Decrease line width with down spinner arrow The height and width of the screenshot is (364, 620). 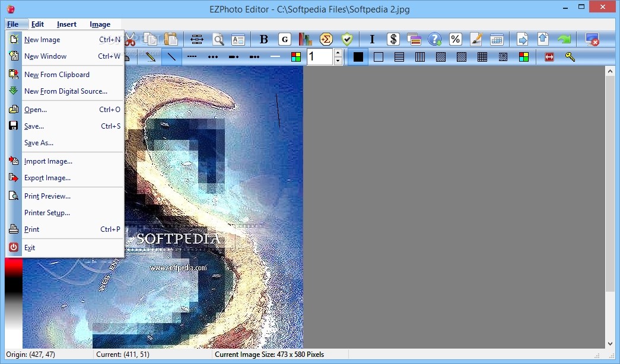(x=338, y=61)
